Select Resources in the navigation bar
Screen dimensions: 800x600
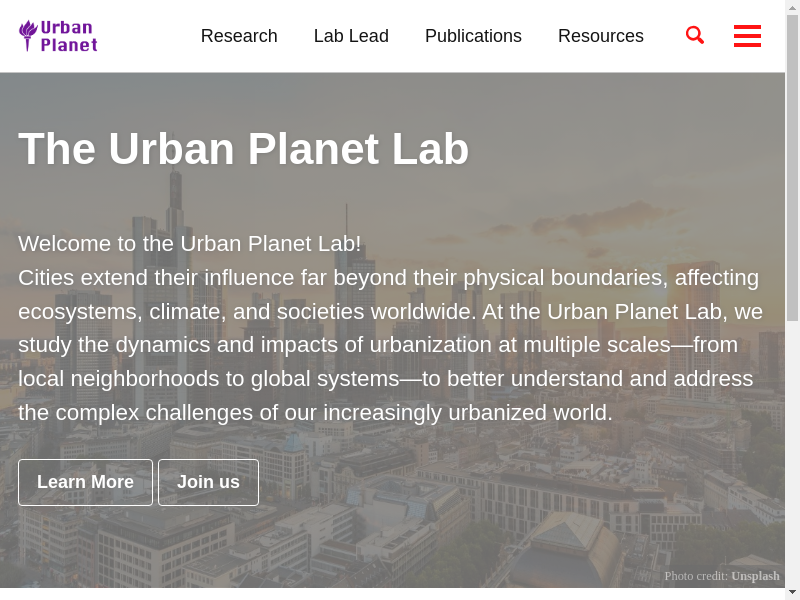[x=601, y=36]
